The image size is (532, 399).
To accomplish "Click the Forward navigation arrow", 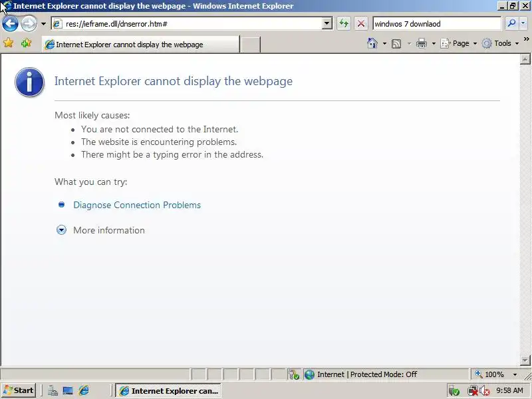I will pos(29,24).
